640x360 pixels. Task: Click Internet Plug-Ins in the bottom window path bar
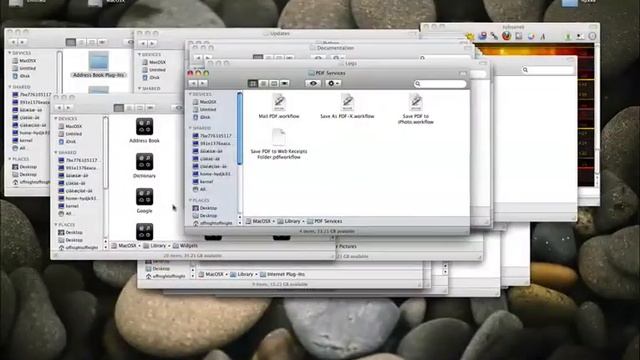click(282, 274)
